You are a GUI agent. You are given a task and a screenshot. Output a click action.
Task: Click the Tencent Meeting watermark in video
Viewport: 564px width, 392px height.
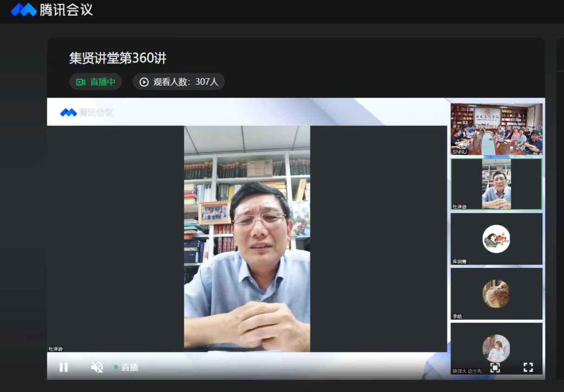pos(87,112)
